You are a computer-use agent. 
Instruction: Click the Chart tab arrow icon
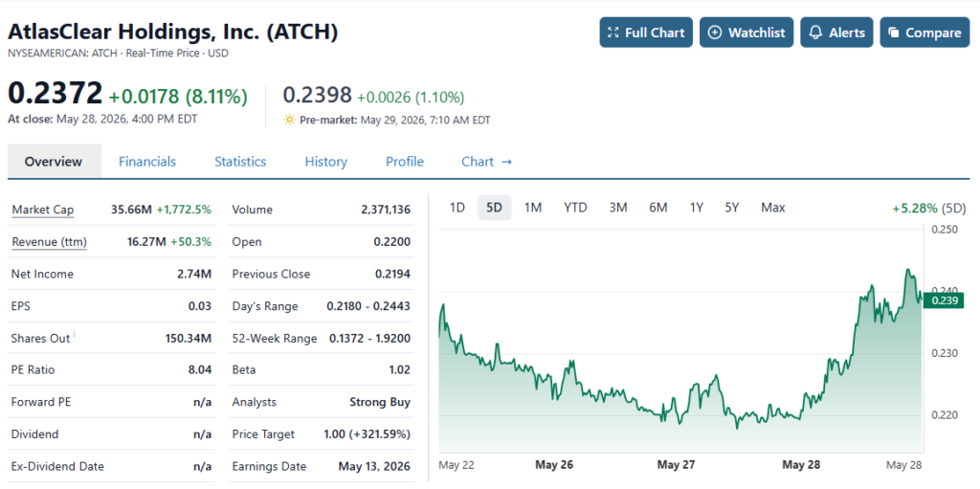coord(507,162)
